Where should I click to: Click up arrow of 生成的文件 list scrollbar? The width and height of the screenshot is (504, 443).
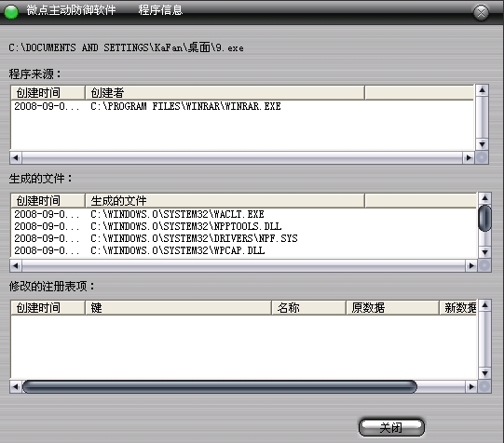tap(484, 198)
